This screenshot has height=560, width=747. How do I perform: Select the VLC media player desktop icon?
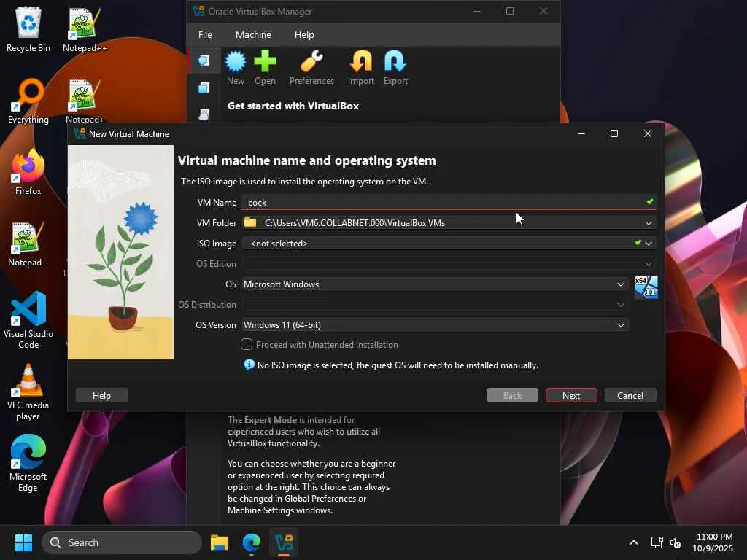click(x=28, y=392)
